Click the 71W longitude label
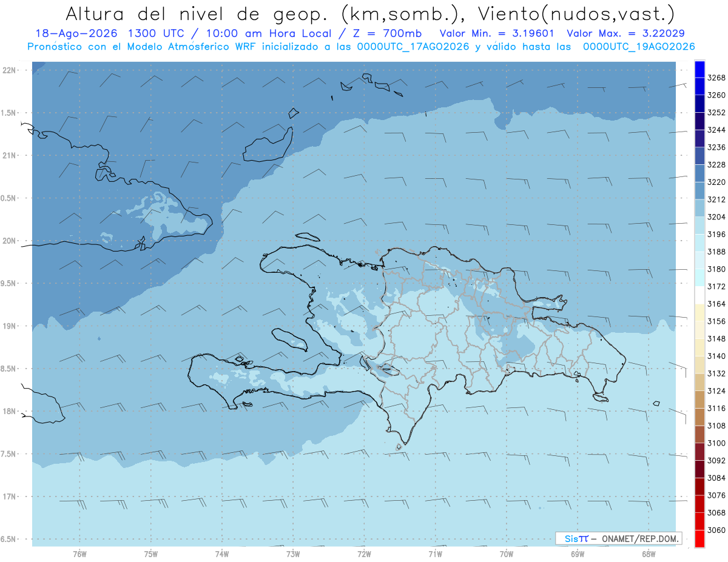The height and width of the screenshot is (562, 728). coord(435,554)
